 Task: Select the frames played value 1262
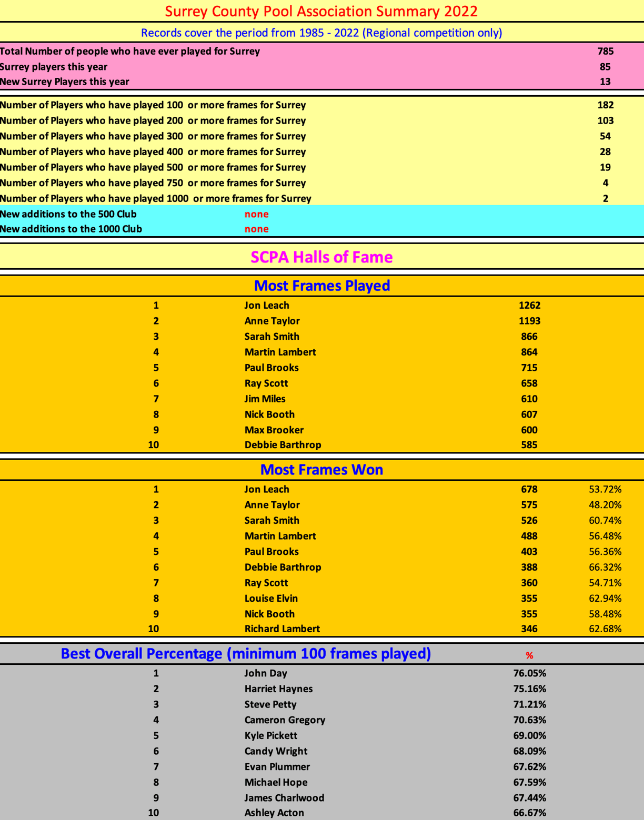[x=529, y=306]
